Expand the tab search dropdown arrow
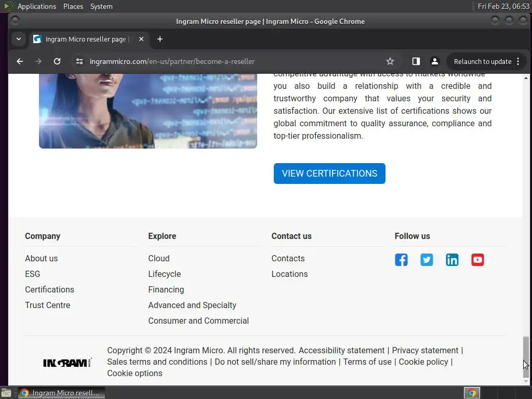This screenshot has height=399, width=532. tap(19, 39)
